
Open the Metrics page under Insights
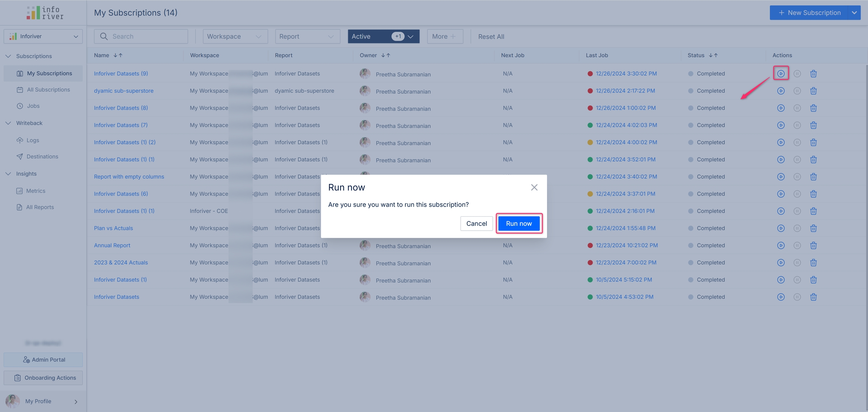pos(35,191)
